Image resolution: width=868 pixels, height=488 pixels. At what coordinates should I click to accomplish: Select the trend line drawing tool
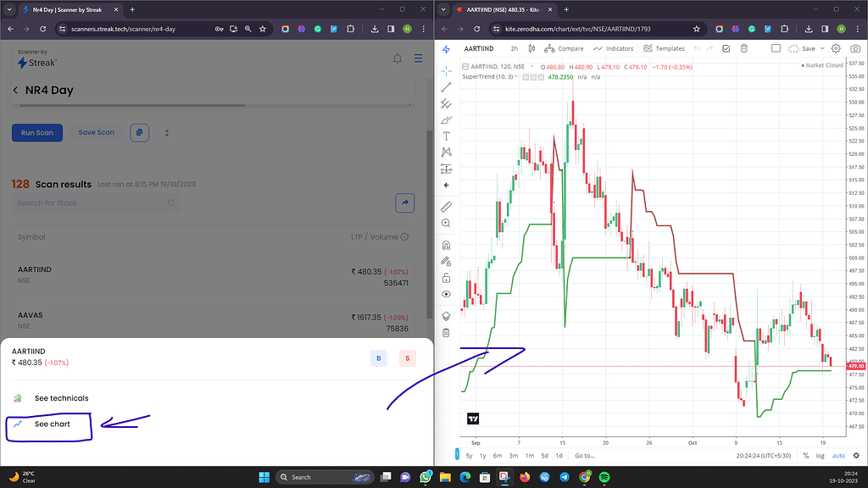tap(446, 88)
